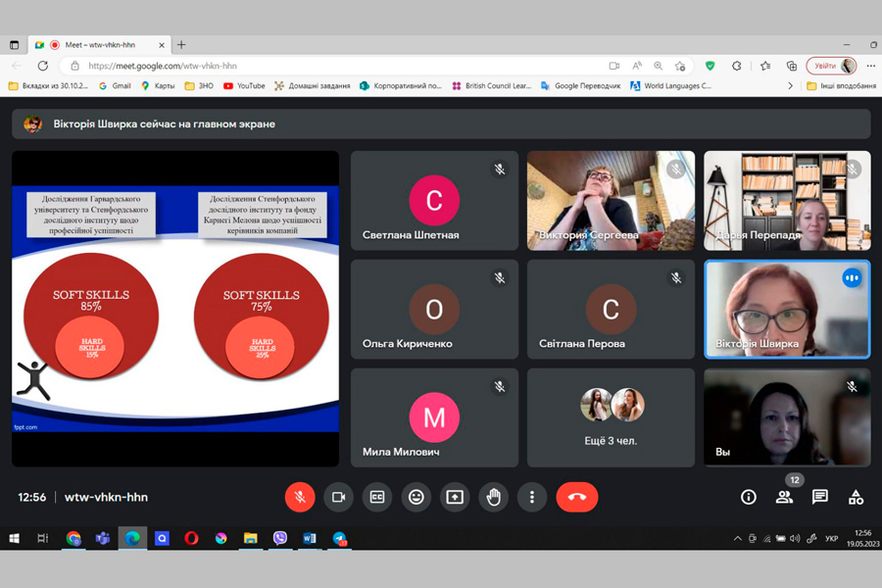Toggle the camera button off
Viewport: 882px width, 588px height.
tap(338, 497)
